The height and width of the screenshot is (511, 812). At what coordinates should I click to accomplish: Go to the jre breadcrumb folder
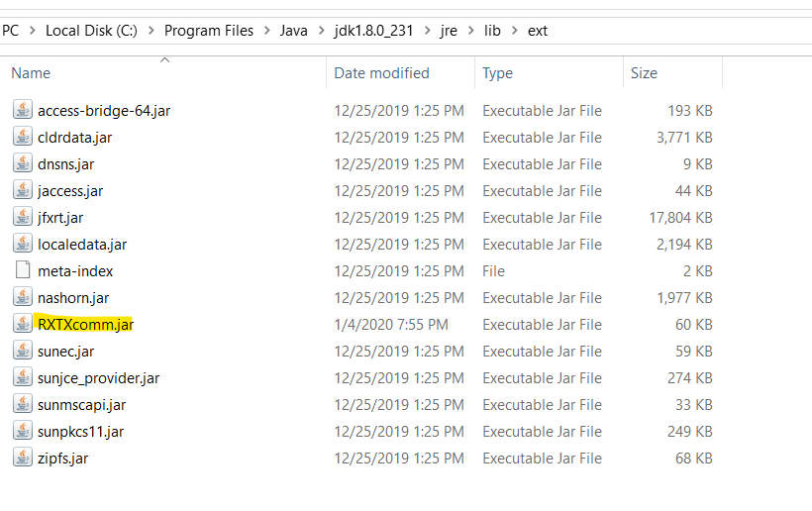[x=449, y=31]
